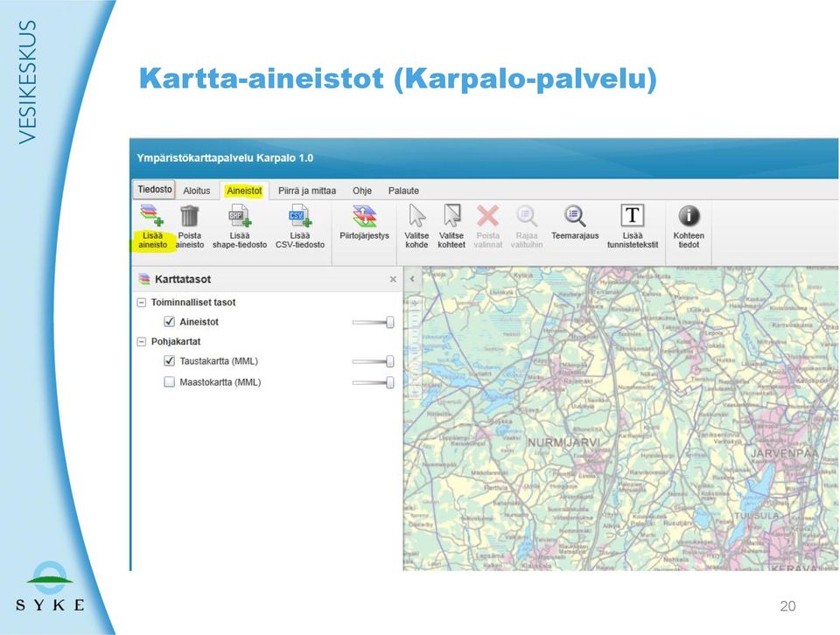This screenshot has height=635, width=840.
Task: Click the NURMIJÄRVI label on the map
Action: [x=563, y=443]
